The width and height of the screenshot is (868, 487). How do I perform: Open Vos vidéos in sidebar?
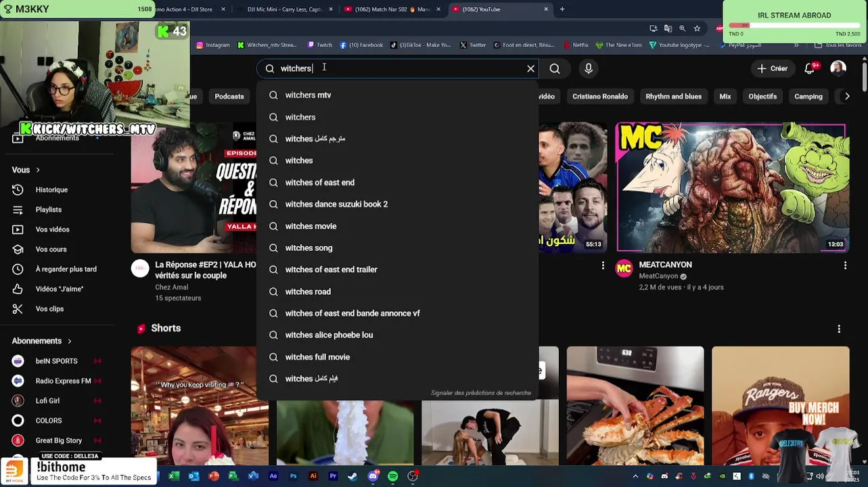click(52, 229)
